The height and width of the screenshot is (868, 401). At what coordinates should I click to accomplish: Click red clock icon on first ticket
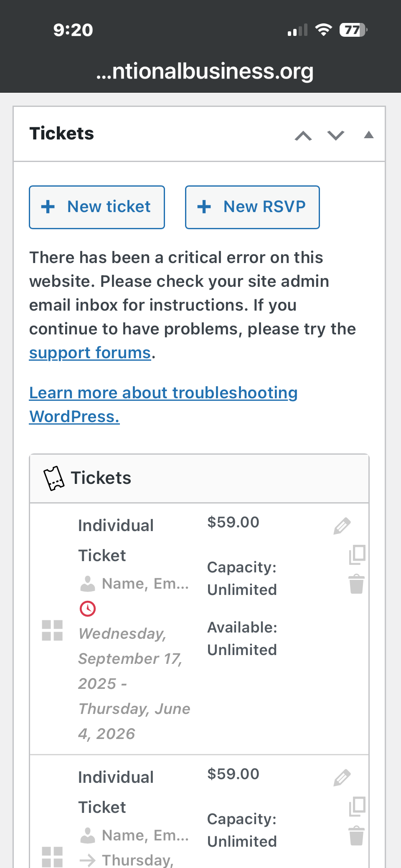click(88, 609)
